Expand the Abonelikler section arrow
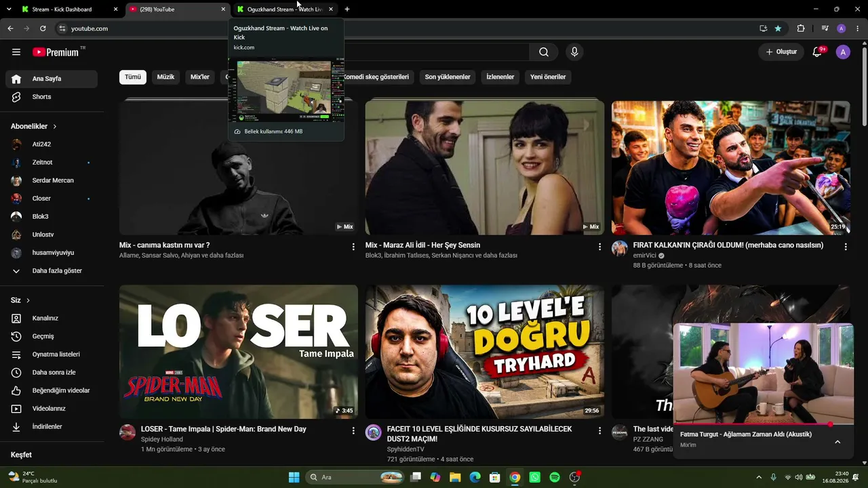The height and width of the screenshot is (488, 868). (x=55, y=127)
